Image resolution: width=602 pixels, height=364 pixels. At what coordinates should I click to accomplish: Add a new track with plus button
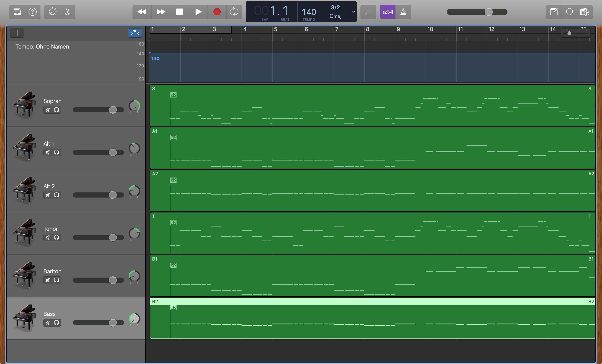17,33
